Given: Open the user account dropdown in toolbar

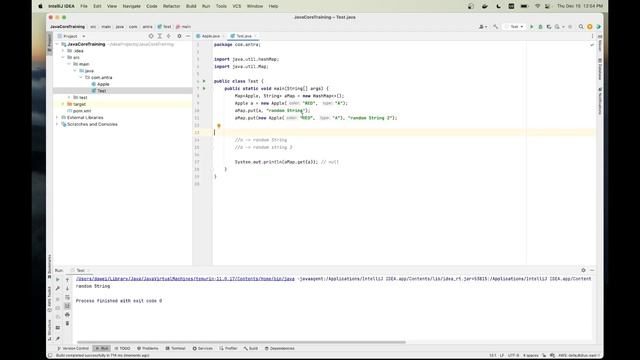Looking at the screenshot, I should (483, 27).
